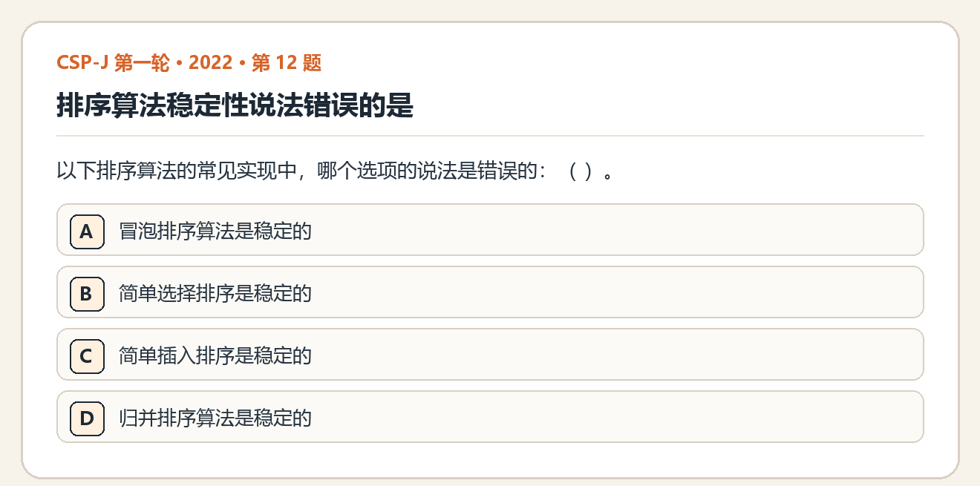Image resolution: width=980 pixels, height=486 pixels.
Task: Choose option 简单插入排序是稳定的
Action: [215, 356]
